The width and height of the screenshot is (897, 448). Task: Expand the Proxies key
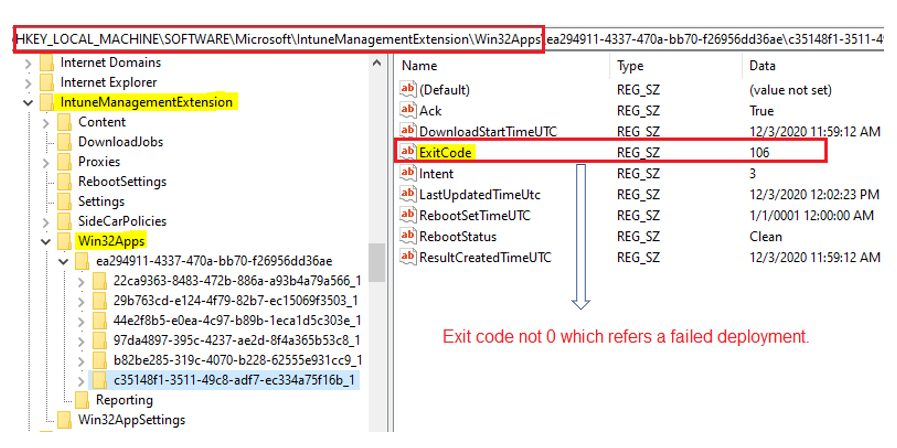click(46, 162)
